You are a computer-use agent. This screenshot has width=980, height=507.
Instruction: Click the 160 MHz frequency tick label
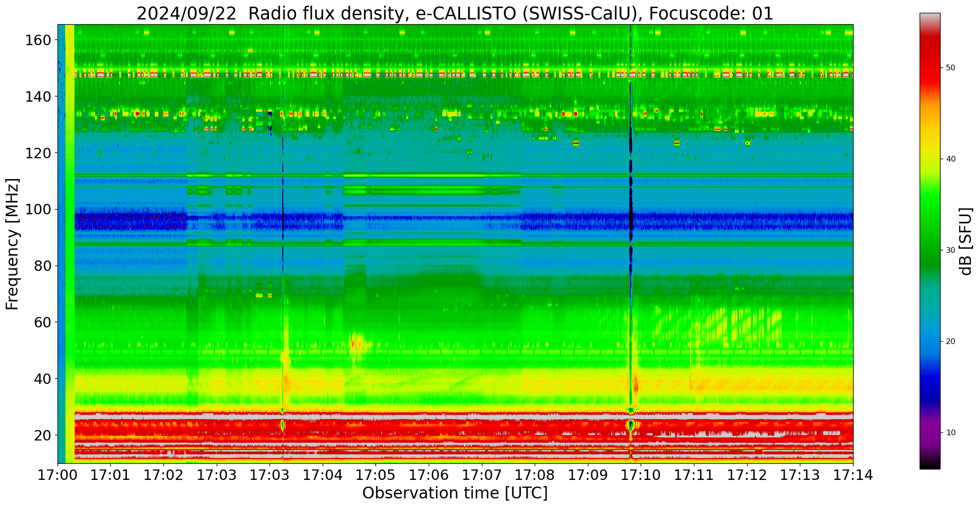38,40
